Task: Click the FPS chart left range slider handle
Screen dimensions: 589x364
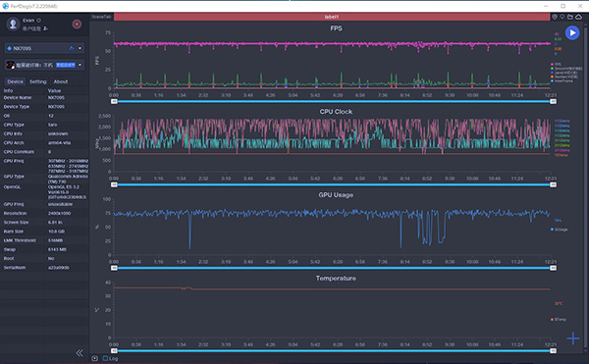Action: point(114,101)
